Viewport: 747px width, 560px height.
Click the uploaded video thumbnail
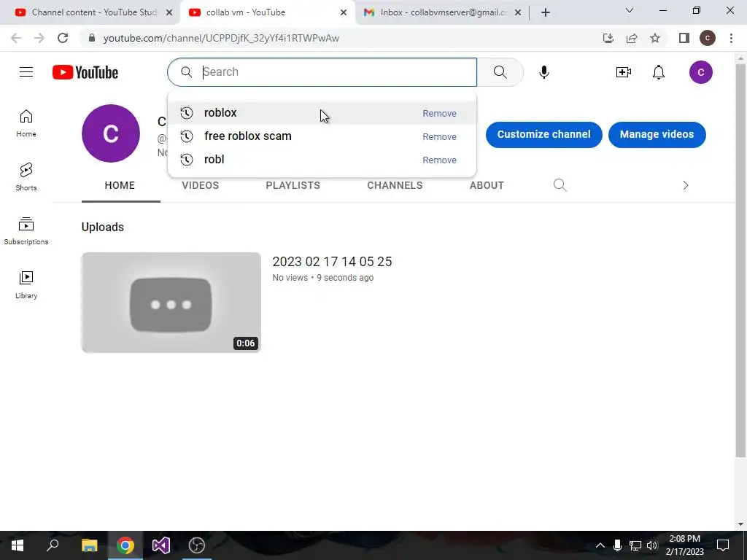click(171, 303)
